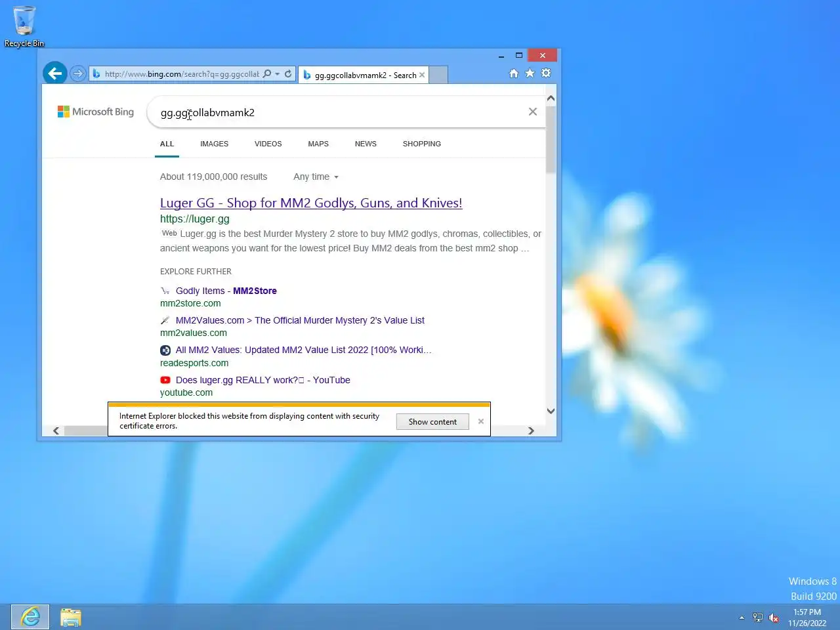Click the 'About 119,000,000 results' text
The width and height of the screenshot is (840, 630).
tap(213, 177)
